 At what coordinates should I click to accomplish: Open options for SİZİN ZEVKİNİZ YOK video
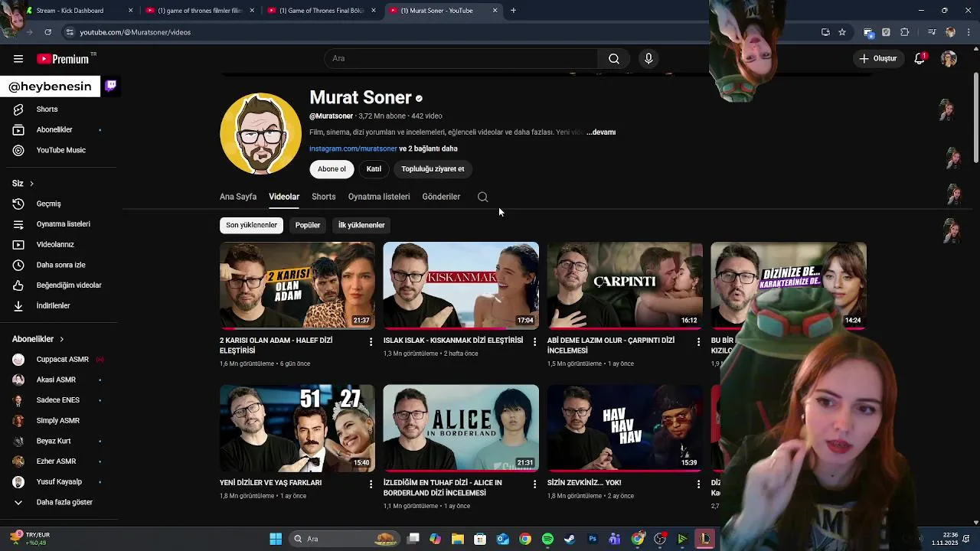click(697, 484)
